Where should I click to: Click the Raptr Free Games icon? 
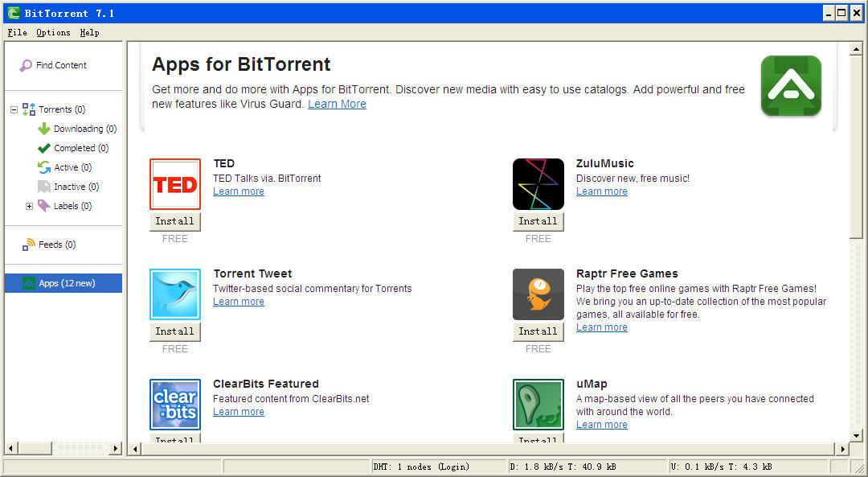538,294
